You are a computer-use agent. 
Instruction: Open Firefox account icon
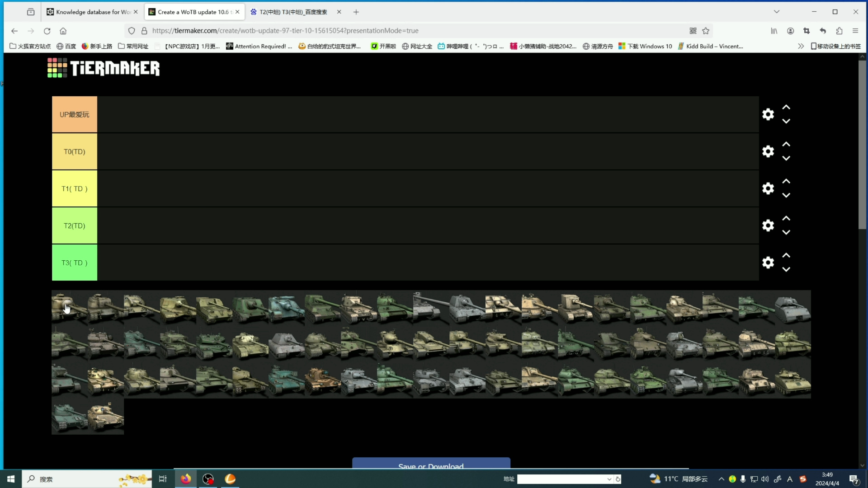click(791, 31)
